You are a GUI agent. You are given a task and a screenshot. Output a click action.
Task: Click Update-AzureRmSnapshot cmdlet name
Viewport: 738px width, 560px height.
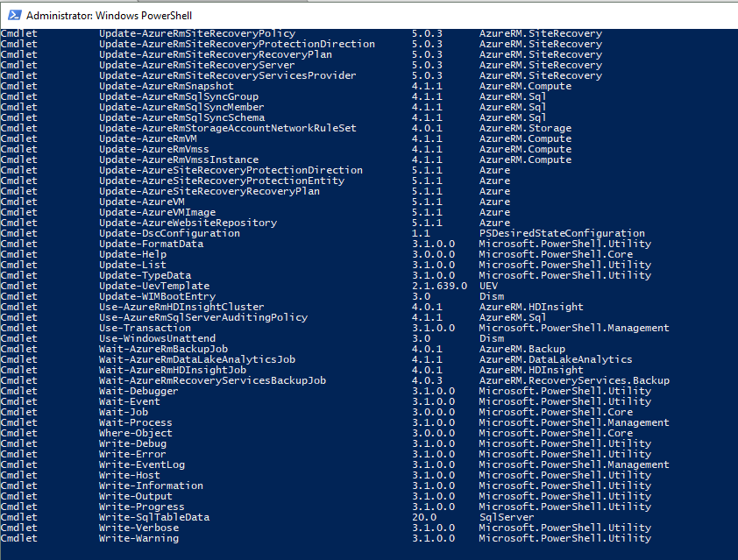click(167, 86)
